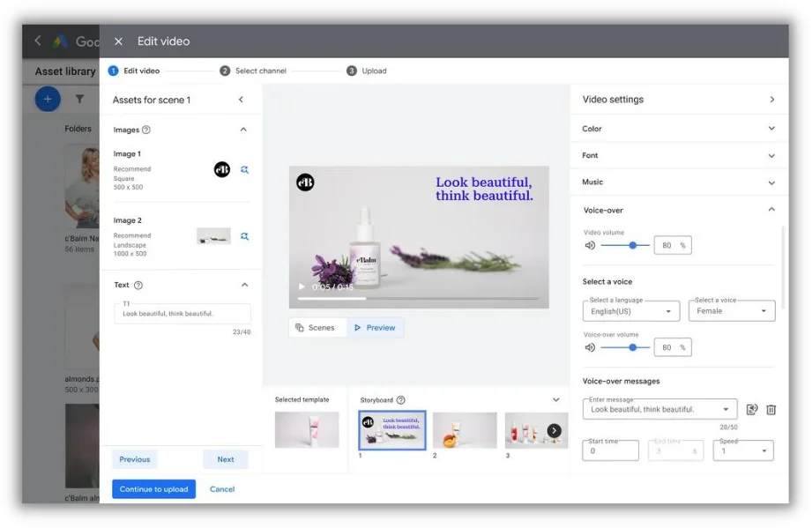Click the Storyboard help question icon
This screenshot has height=528, width=812.
click(401, 400)
